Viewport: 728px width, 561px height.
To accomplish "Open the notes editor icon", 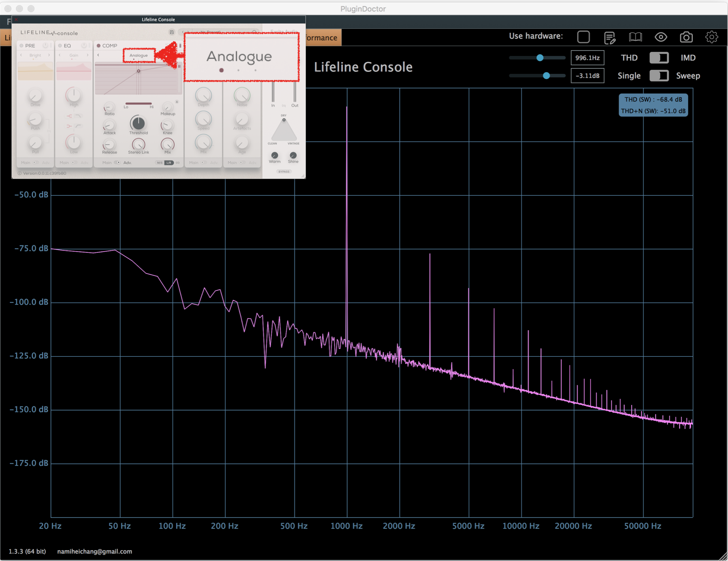I will coord(609,38).
